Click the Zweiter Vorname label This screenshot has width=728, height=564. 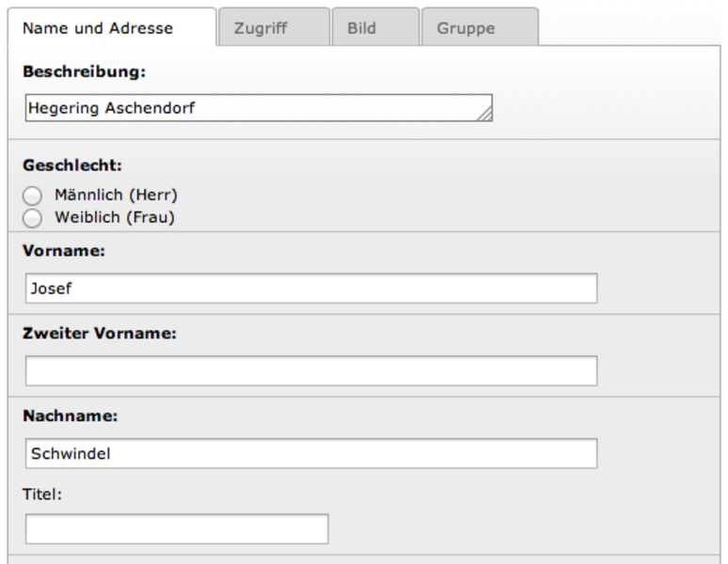(x=100, y=333)
